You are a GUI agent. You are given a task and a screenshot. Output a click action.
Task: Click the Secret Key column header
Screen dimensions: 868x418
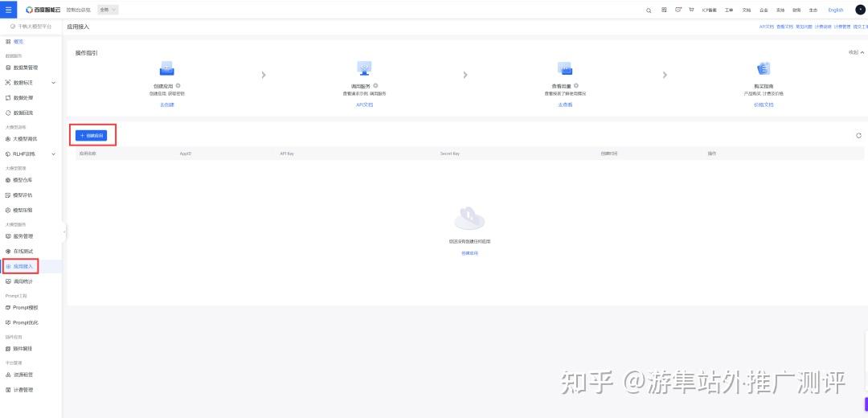click(x=449, y=154)
